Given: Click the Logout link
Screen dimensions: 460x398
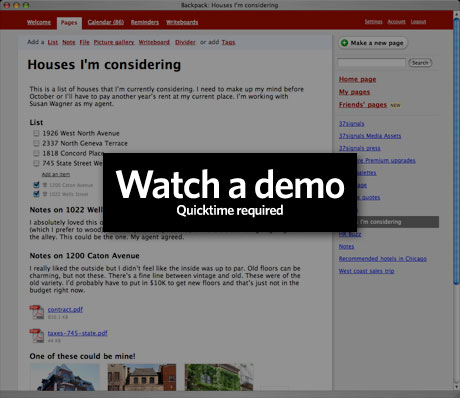Looking at the screenshot, I should (x=418, y=22).
